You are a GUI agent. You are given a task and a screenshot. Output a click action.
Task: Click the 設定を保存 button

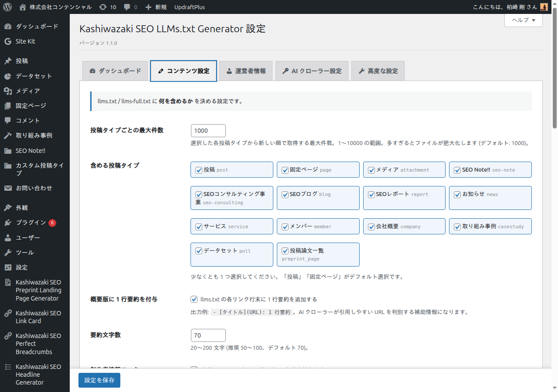tap(99, 380)
